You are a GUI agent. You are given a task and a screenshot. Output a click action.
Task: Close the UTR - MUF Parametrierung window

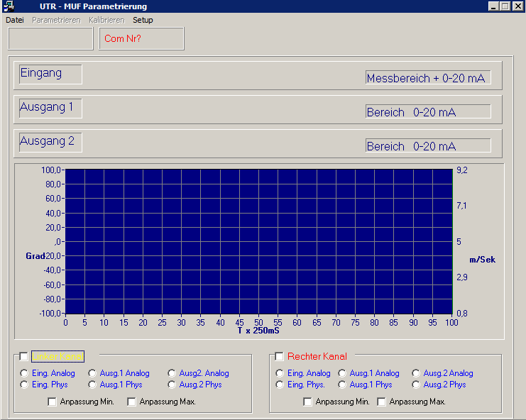coord(518,6)
